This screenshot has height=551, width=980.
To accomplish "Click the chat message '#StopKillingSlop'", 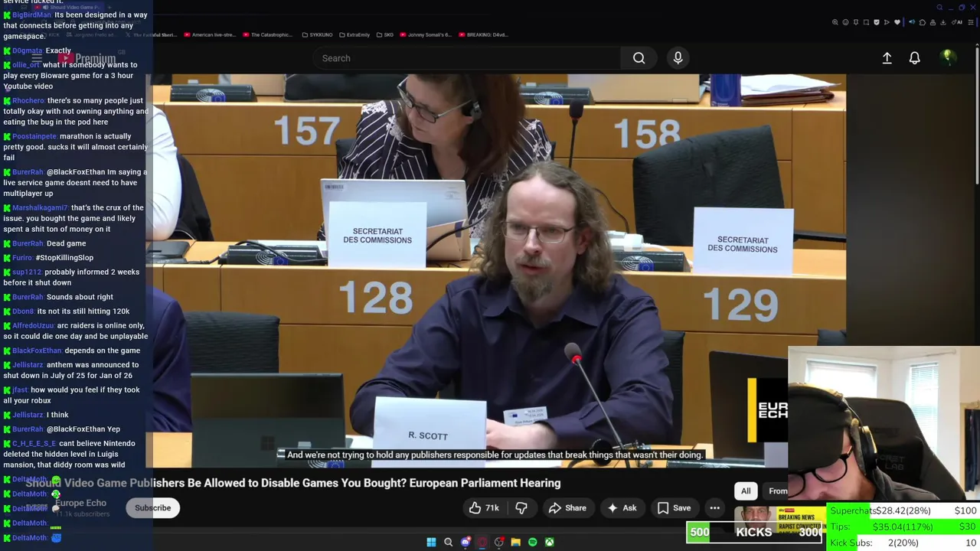I will 64,258.
